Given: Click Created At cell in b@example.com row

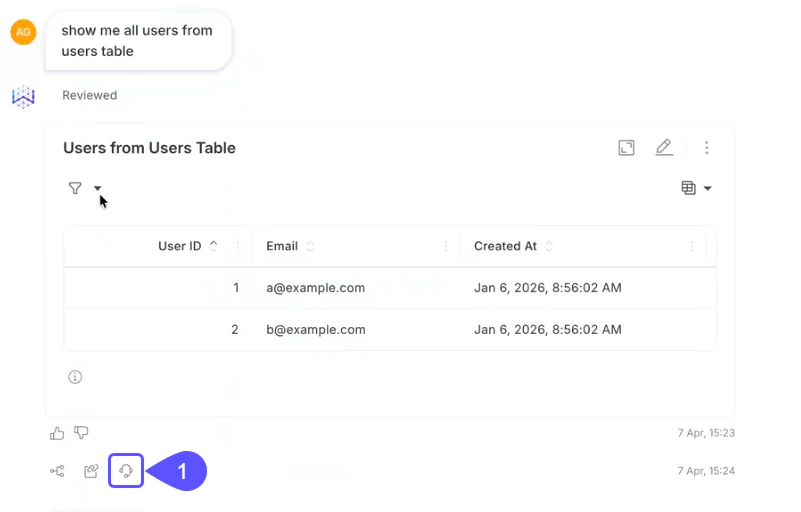Looking at the screenshot, I should click(x=548, y=330).
